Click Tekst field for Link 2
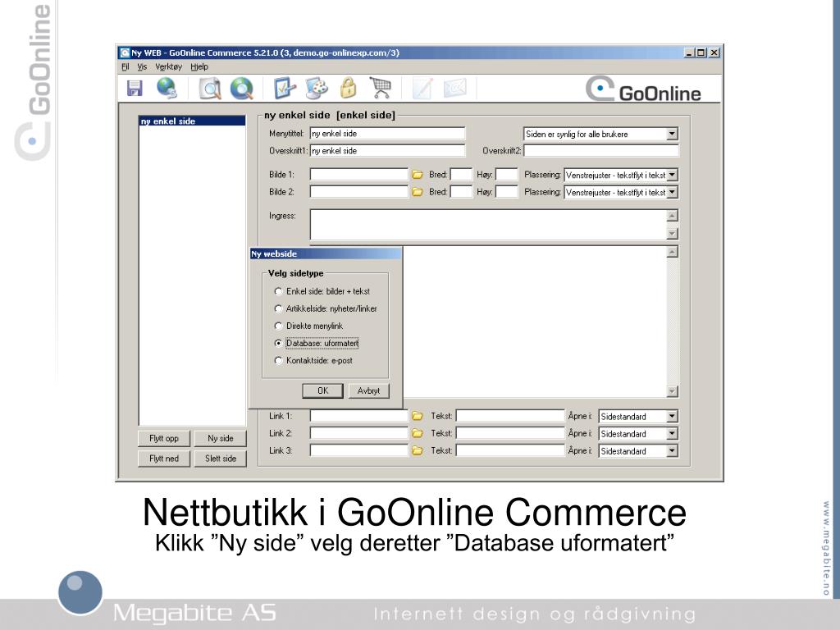The height and width of the screenshot is (630, 840). [x=510, y=433]
